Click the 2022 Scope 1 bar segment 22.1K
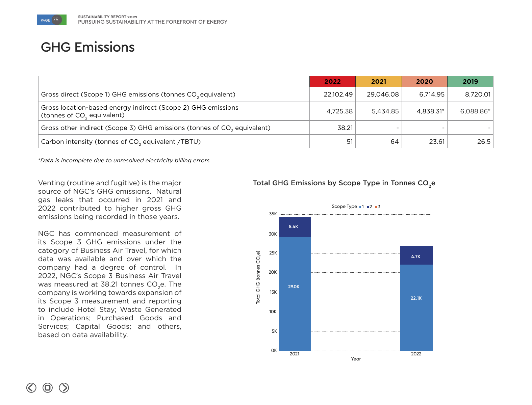This screenshot has width=532, height=405. click(x=416, y=308)
